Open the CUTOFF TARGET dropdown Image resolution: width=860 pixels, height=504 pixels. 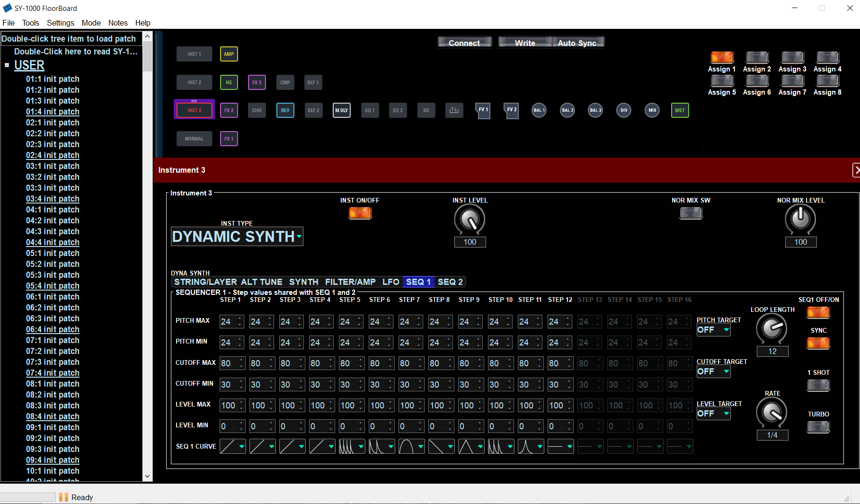tap(713, 371)
